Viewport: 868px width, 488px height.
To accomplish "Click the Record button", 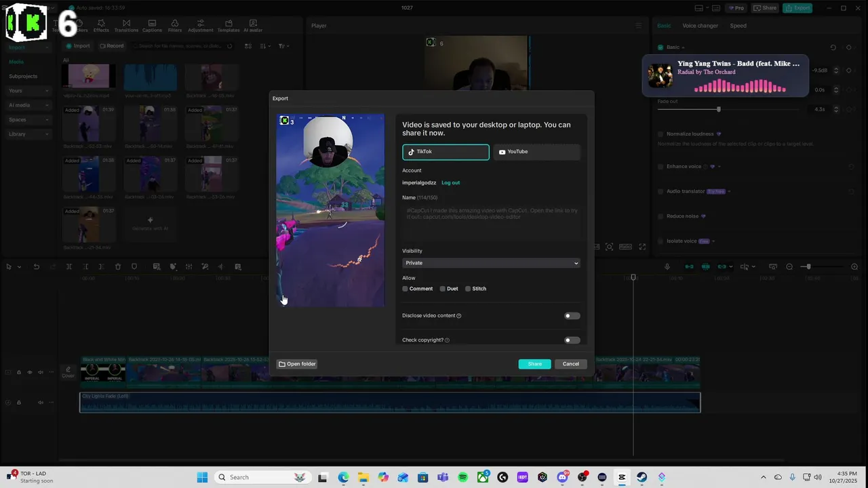I will coord(112,46).
